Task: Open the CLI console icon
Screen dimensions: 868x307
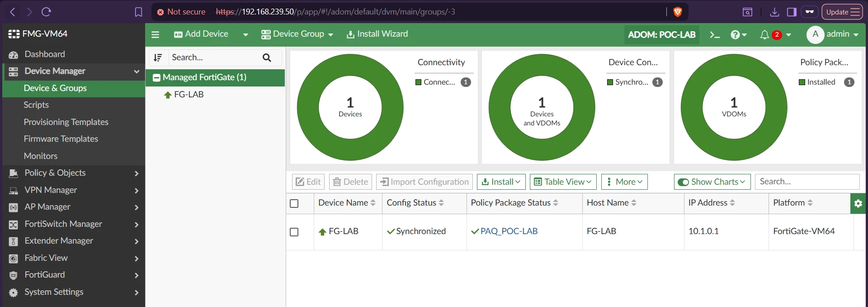Action: pos(714,34)
